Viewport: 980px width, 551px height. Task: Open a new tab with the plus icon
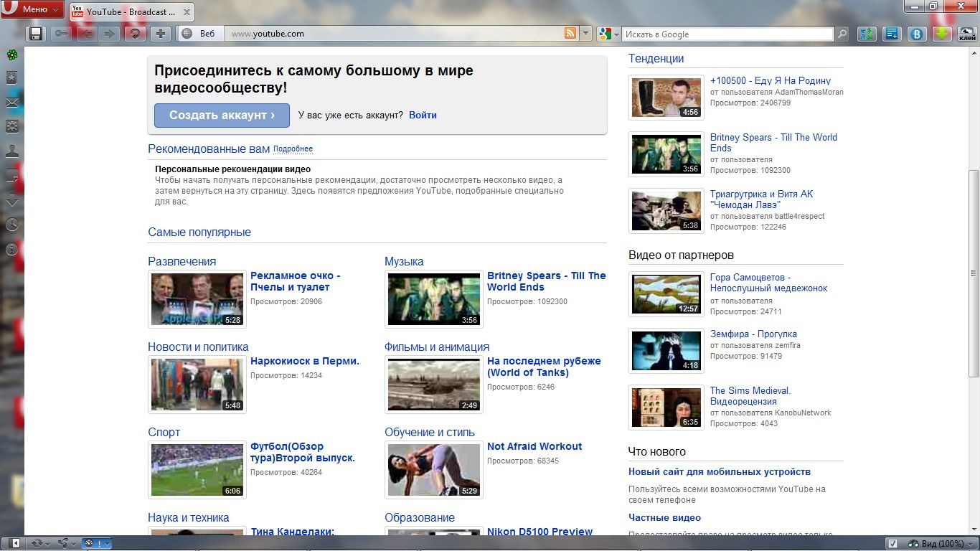point(160,34)
